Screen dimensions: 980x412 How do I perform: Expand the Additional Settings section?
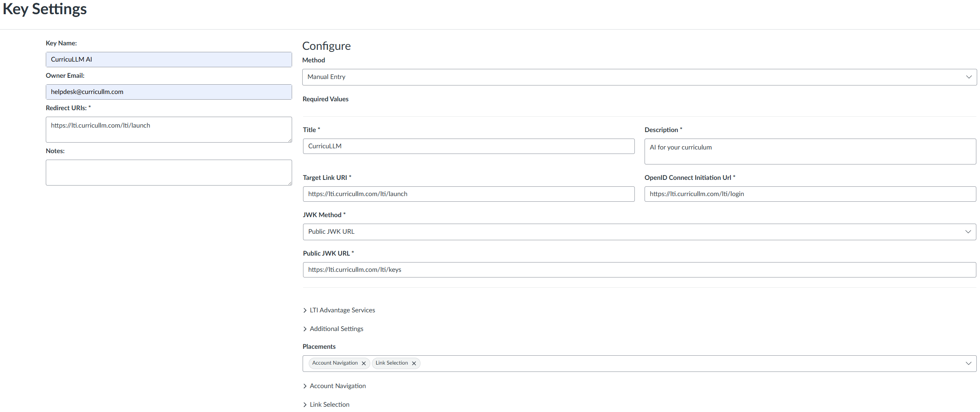[x=336, y=329]
